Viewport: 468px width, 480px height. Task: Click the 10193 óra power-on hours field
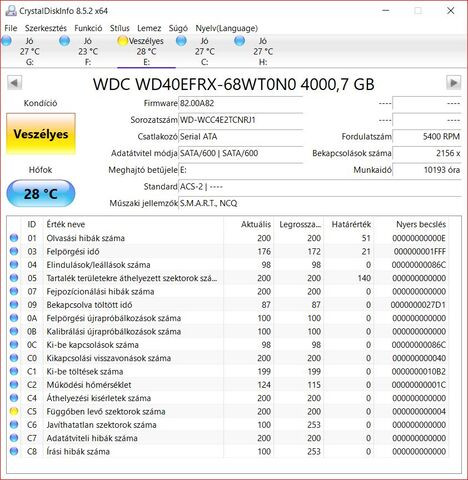coord(427,170)
